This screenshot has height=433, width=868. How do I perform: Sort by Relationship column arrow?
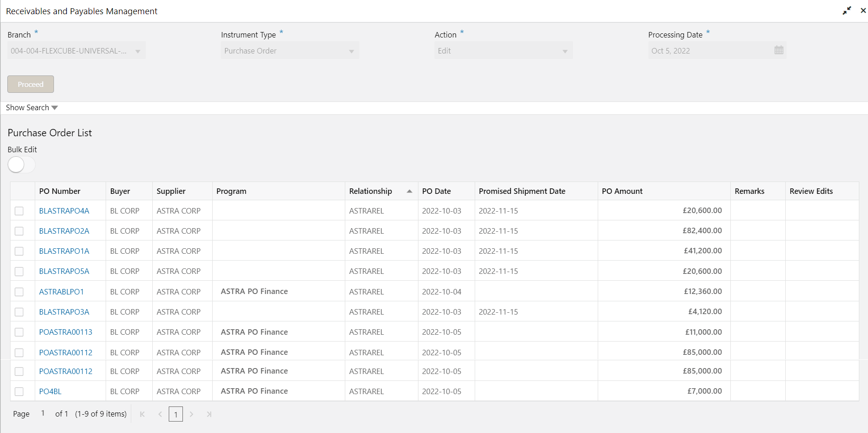click(409, 191)
